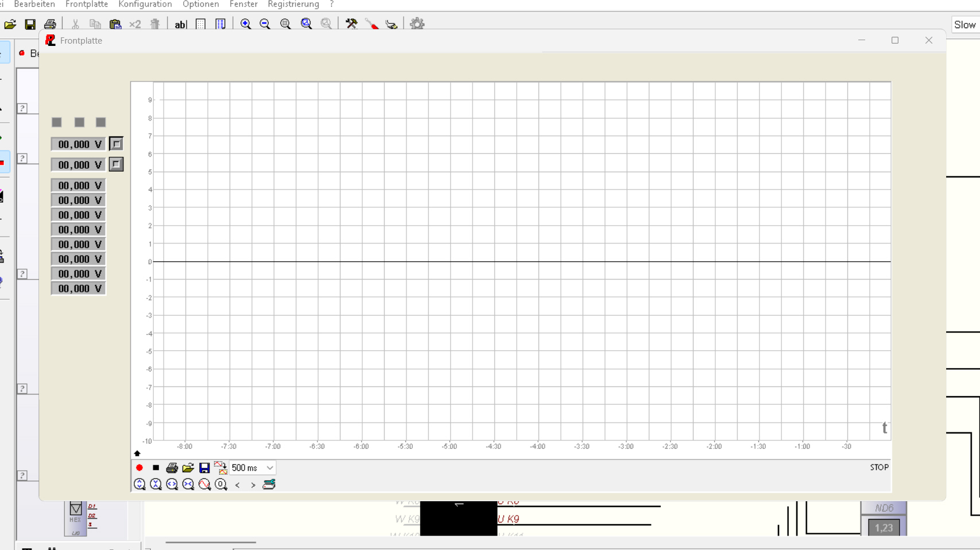Toggle the lower channel checkbox beside 00,000 V
980x550 pixels.
coord(116,165)
